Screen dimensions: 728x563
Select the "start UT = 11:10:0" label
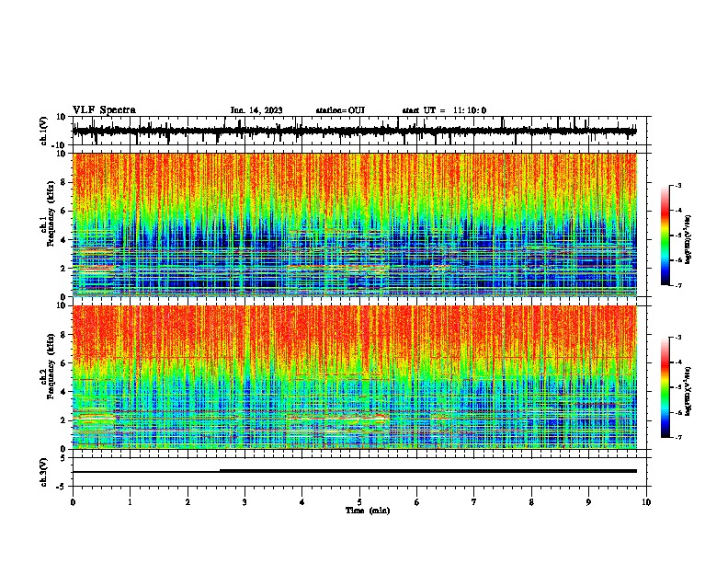(x=444, y=110)
